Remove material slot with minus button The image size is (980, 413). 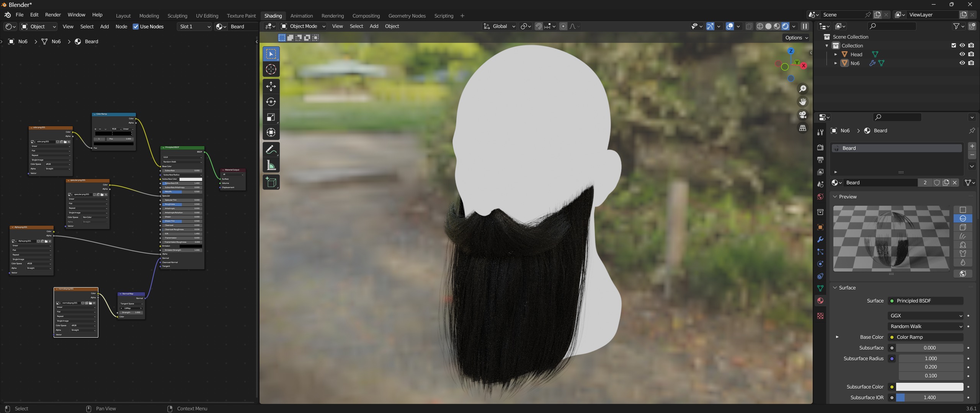(x=972, y=155)
